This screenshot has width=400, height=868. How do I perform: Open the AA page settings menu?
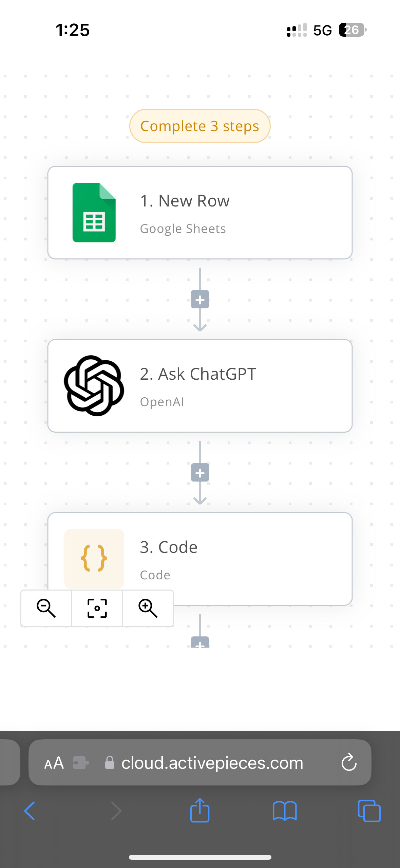click(54, 763)
